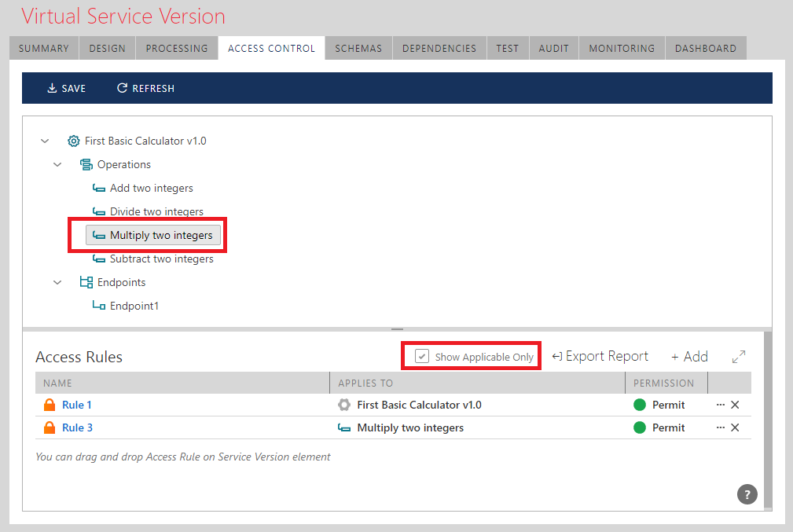793x532 pixels.
Task: Click the help question mark icon
Action: click(747, 494)
